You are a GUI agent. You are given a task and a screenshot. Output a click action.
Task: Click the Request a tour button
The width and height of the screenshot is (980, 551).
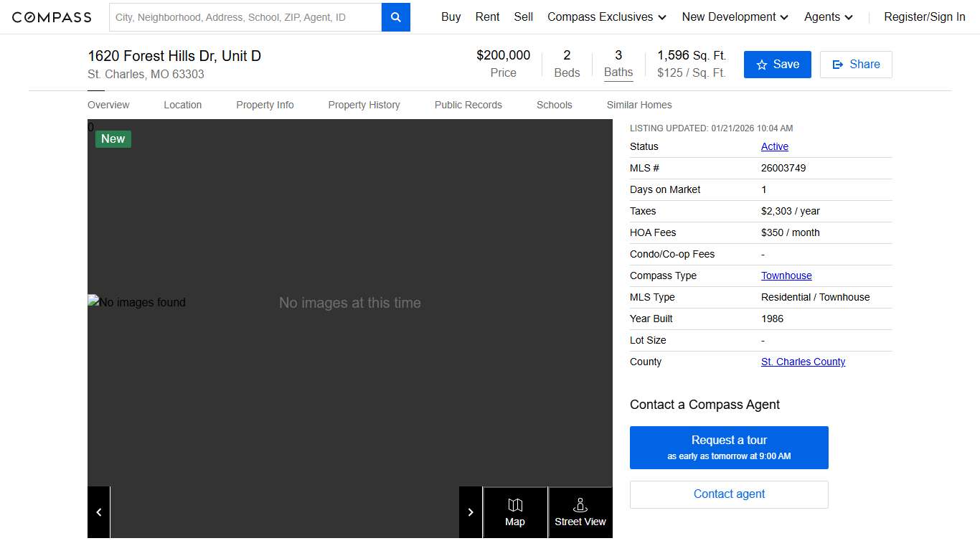pos(729,448)
